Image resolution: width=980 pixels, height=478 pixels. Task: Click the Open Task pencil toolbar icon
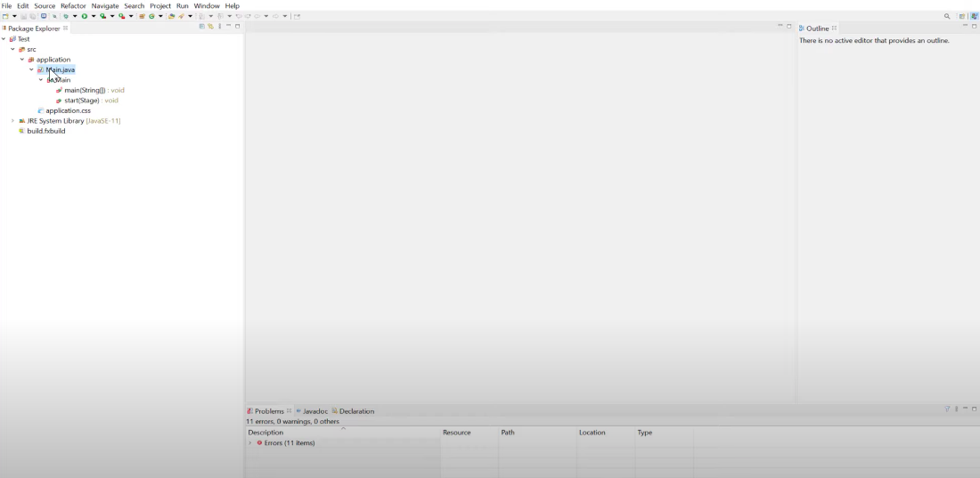click(181, 16)
